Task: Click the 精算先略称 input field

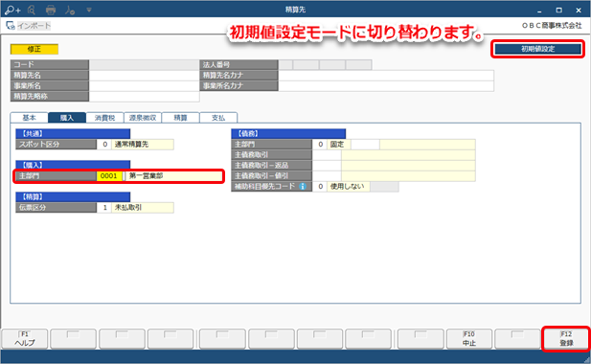Action: click(x=144, y=97)
